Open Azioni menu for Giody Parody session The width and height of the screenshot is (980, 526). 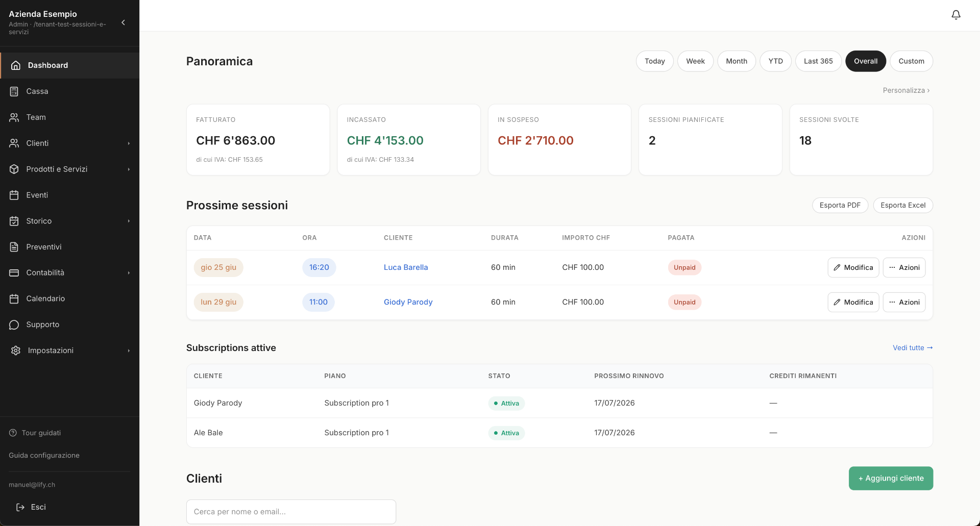pos(904,302)
